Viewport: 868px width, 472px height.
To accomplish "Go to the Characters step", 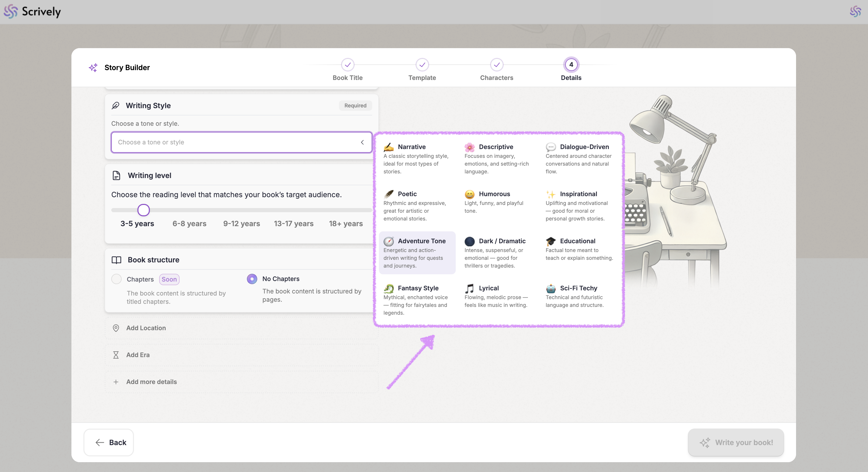I will (x=496, y=65).
